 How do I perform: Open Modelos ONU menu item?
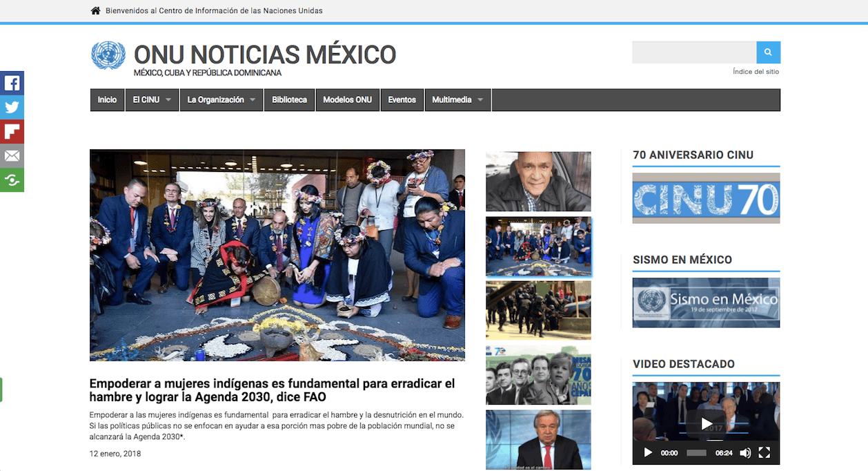tap(347, 100)
